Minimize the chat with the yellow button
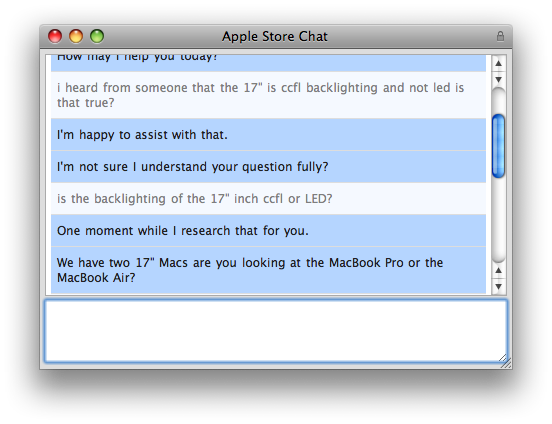The image size is (552, 424). pos(76,36)
